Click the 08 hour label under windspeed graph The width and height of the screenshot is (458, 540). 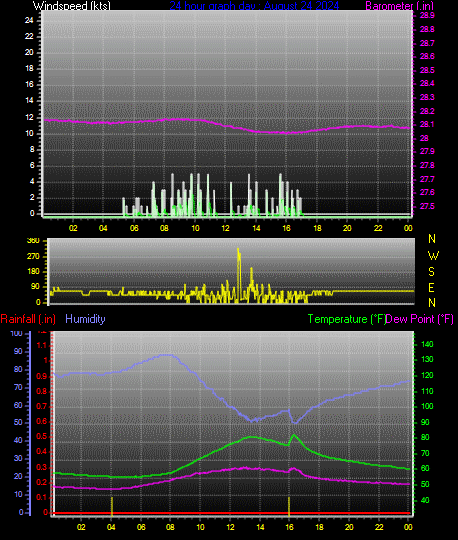[164, 228]
